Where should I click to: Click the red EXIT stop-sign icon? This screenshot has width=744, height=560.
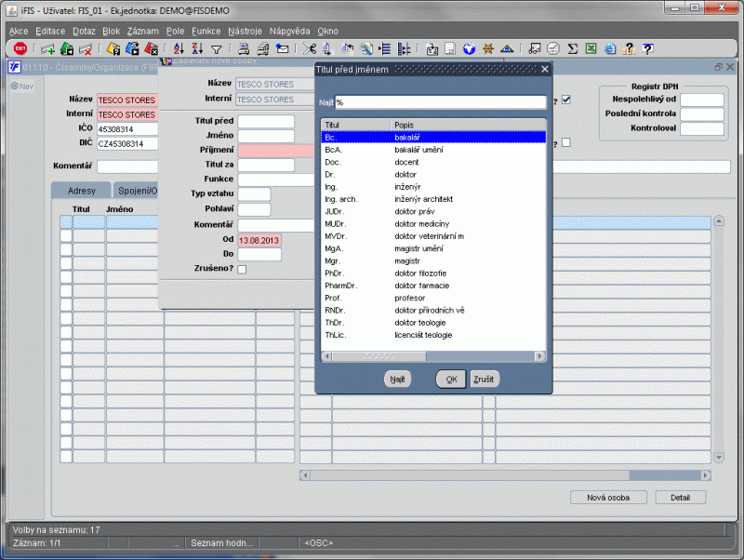(20, 48)
